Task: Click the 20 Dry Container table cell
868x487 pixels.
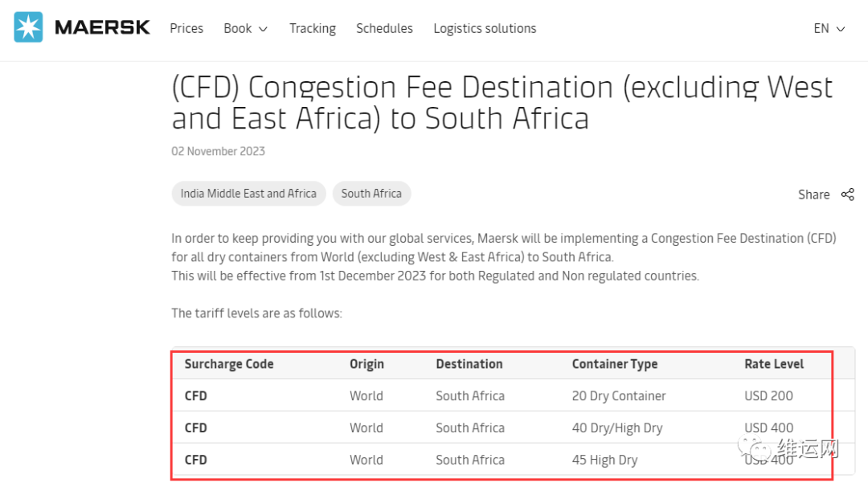Action: pos(619,396)
